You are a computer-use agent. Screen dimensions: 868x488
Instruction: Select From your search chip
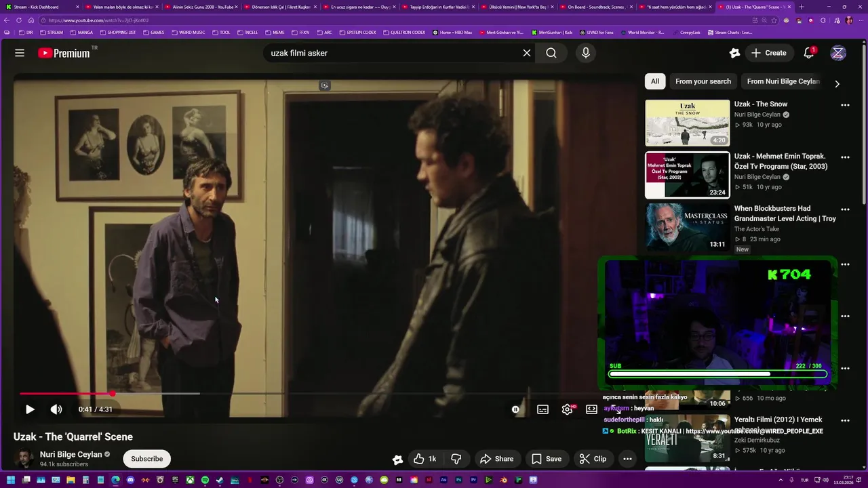tap(703, 81)
